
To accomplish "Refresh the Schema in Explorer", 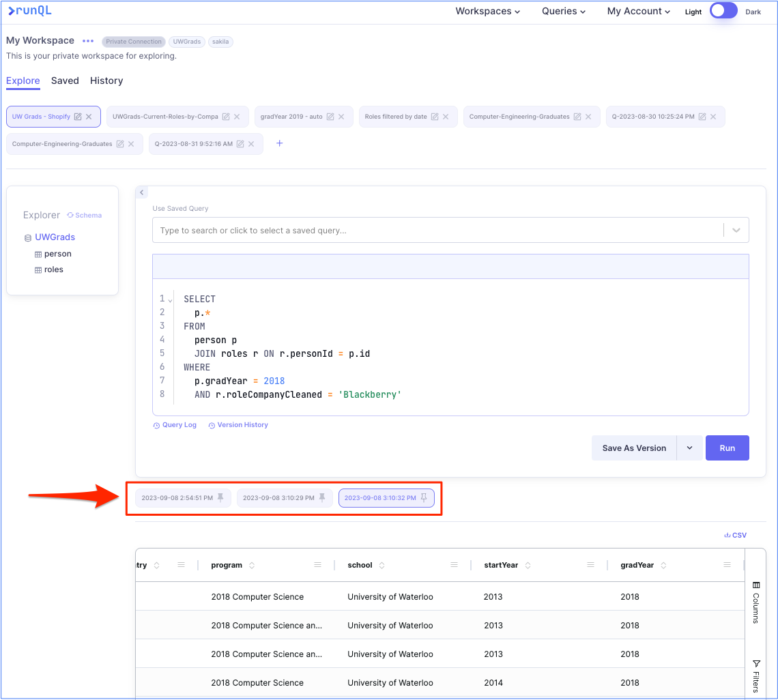I will click(85, 215).
